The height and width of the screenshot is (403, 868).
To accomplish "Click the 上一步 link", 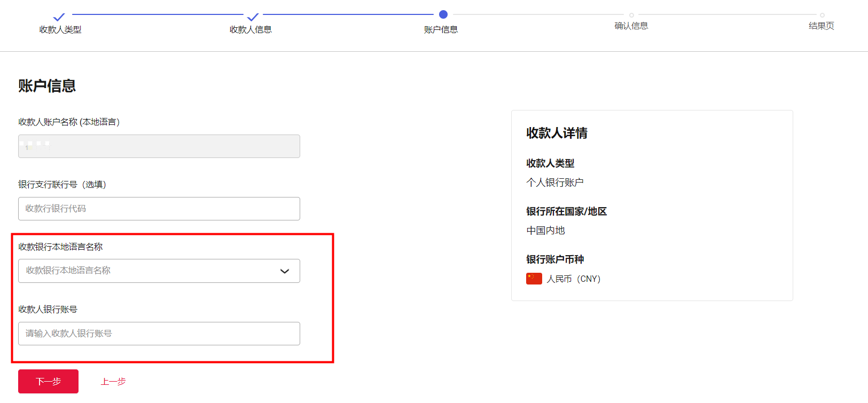I will tap(113, 381).
